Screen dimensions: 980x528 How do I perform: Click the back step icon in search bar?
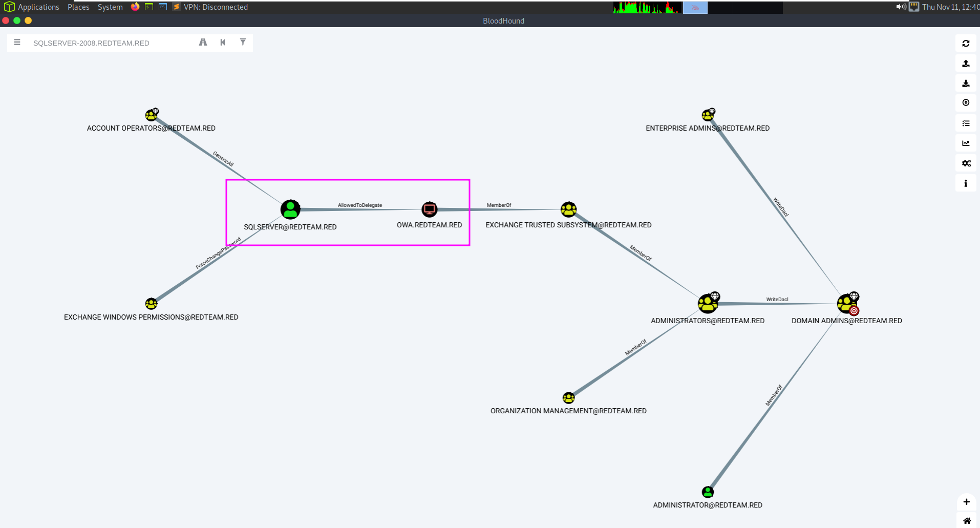point(223,43)
